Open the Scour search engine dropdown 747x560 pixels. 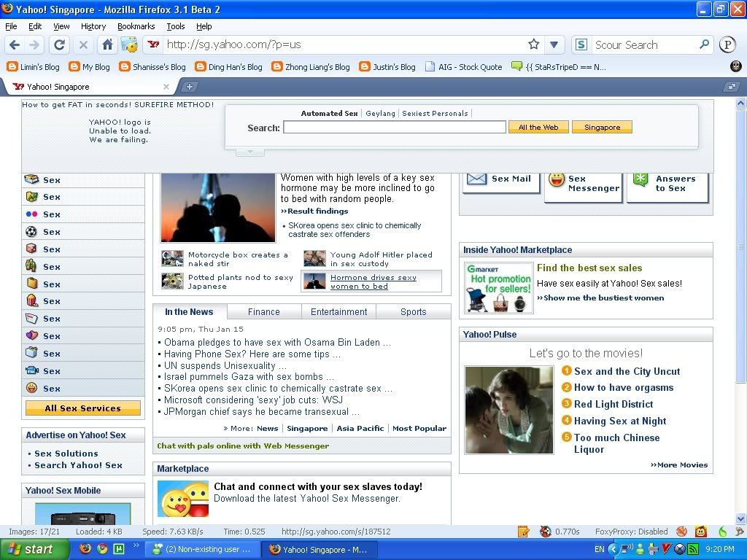click(x=581, y=44)
